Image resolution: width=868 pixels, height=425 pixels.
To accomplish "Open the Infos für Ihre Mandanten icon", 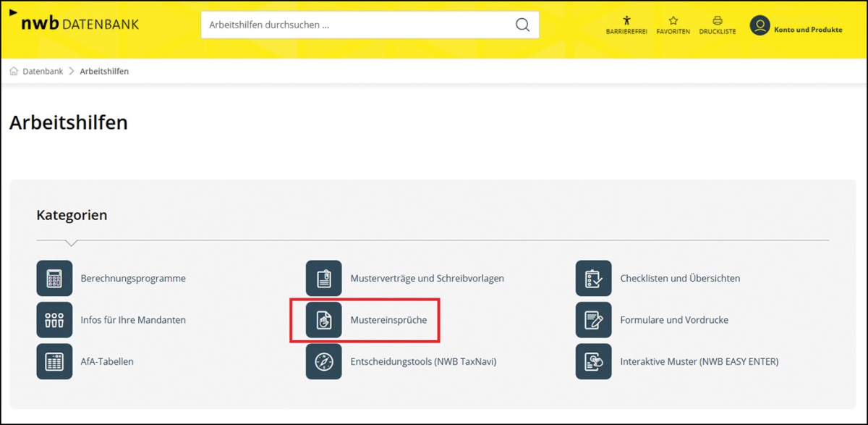I will pyautogui.click(x=54, y=320).
